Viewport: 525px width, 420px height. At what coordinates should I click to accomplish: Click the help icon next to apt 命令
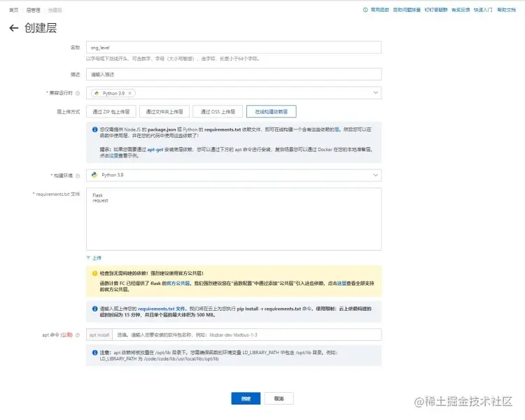point(78,335)
